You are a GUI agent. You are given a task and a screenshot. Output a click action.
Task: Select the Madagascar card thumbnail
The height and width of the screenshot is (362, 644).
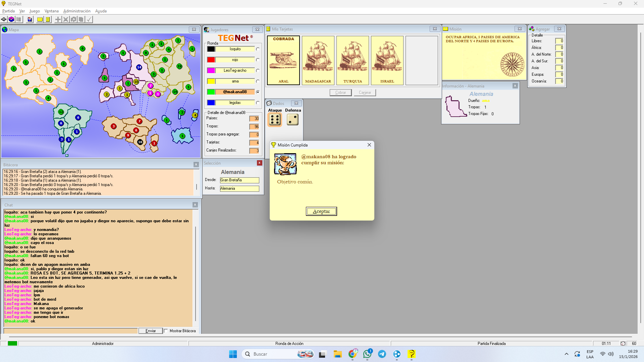pyautogui.click(x=318, y=60)
